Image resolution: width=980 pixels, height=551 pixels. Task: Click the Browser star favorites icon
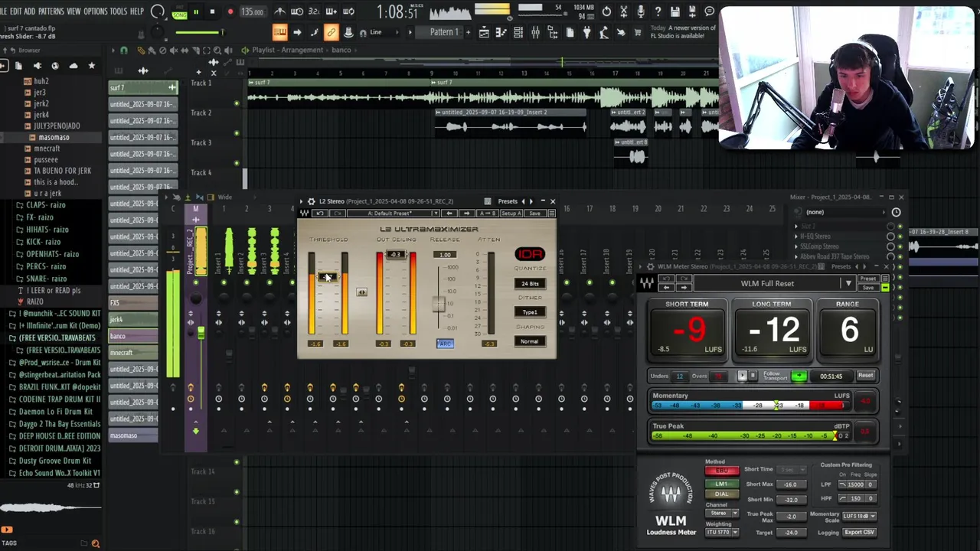91,66
